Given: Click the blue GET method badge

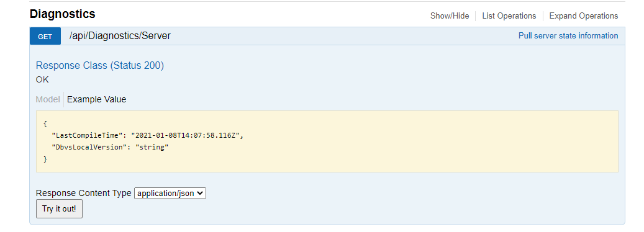Looking at the screenshot, I should (45, 36).
